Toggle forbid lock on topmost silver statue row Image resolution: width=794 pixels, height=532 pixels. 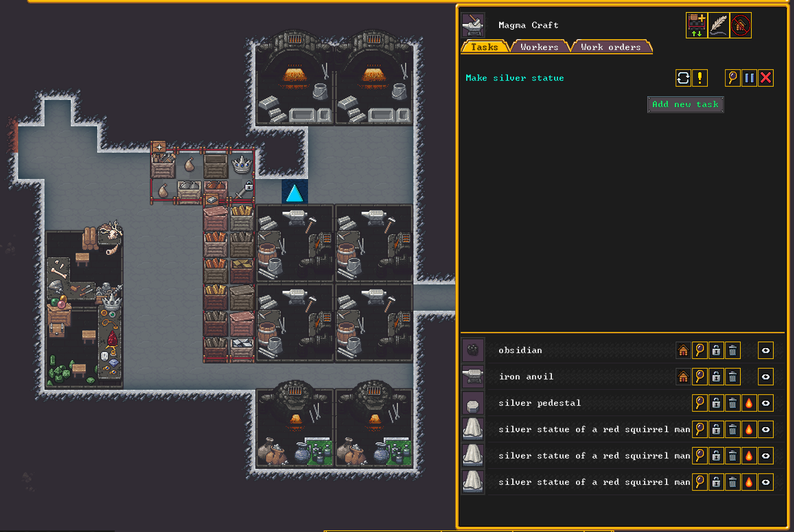pyautogui.click(x=716, y=429)
